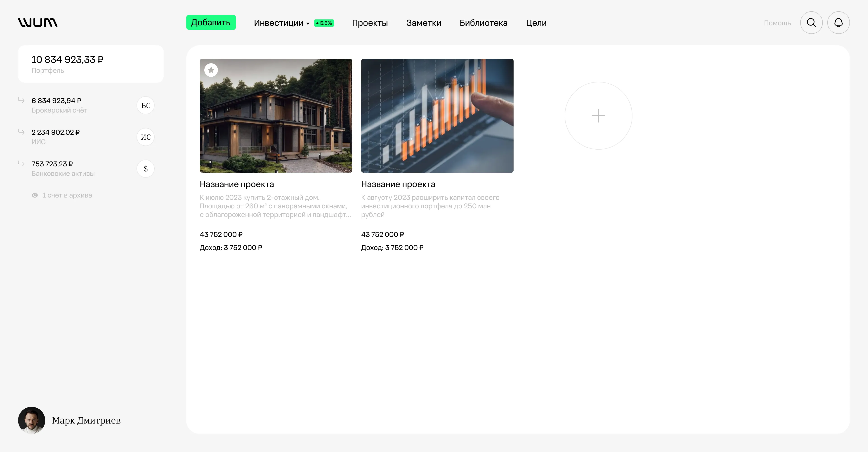This screenshot has height=452, width=868.
Task: Click the green Добавить button
Action: tap(211, 22)
